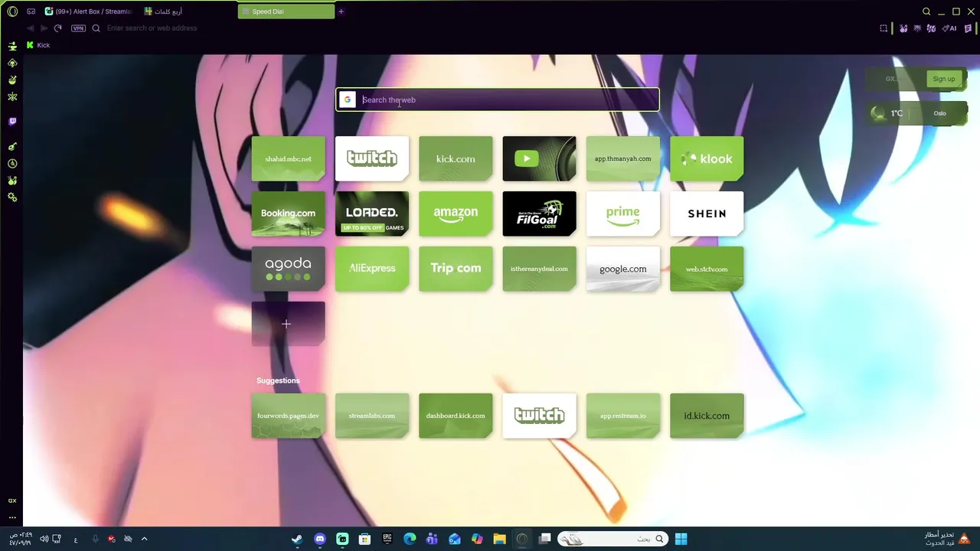This screenshot has width=980, height=551.
Task: Open streamlabs.com suggestion tile
Action: 371,416
